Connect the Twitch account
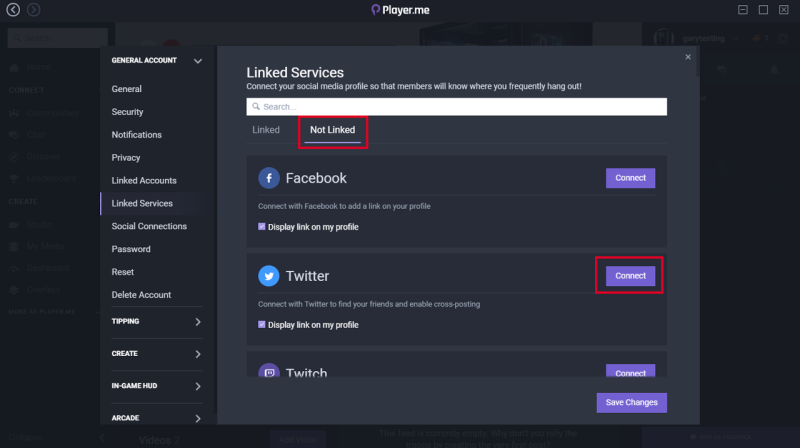 click(630, 371)
